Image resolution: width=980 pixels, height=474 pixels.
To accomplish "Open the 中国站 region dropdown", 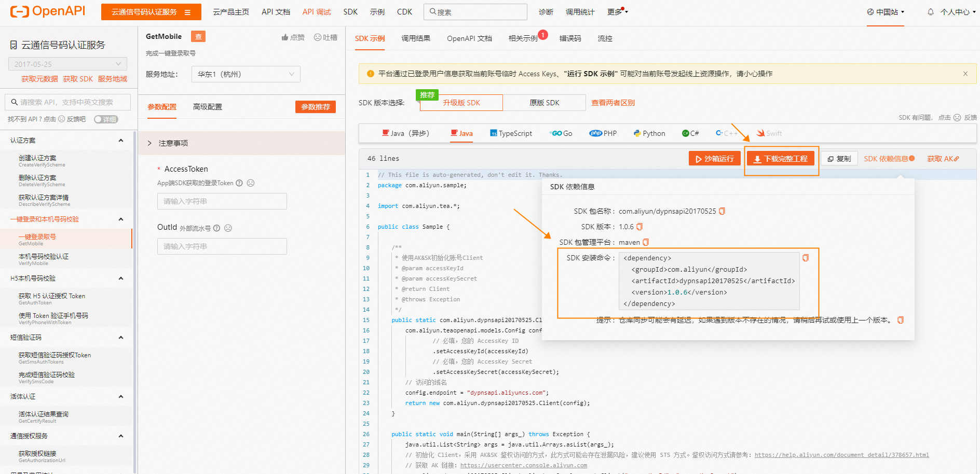I will pyautogui.click(x=886, y=12).
